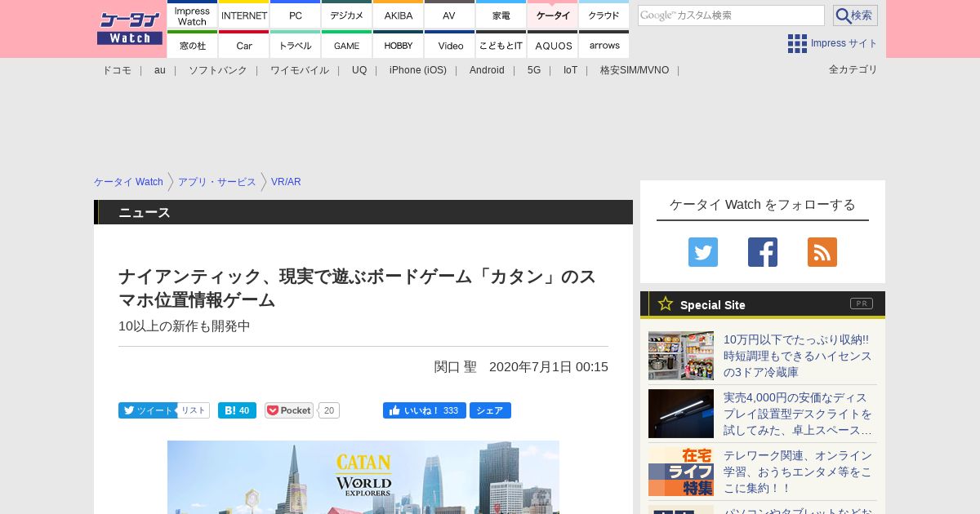Open the IoT category link
Screen dimensions: 980x514
point(570,70)
